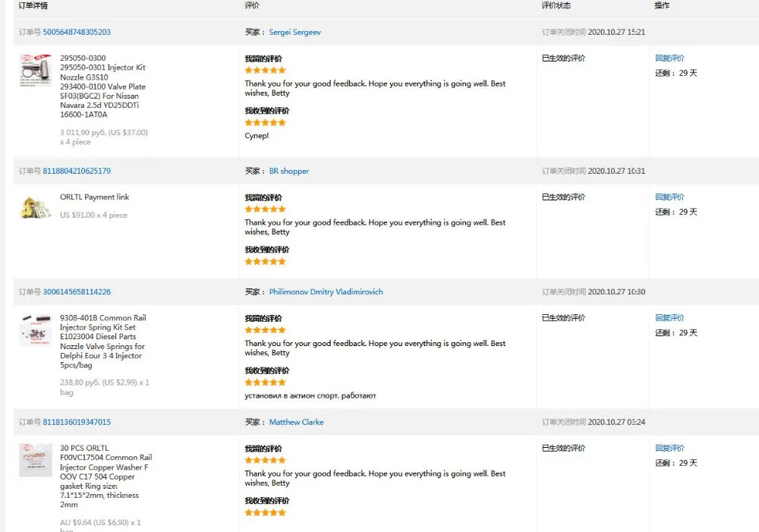Viewport: 759px width, 532px height.
Task: Click the 295050-0300 Injector Kit product title
Action: tap(102, 87)
